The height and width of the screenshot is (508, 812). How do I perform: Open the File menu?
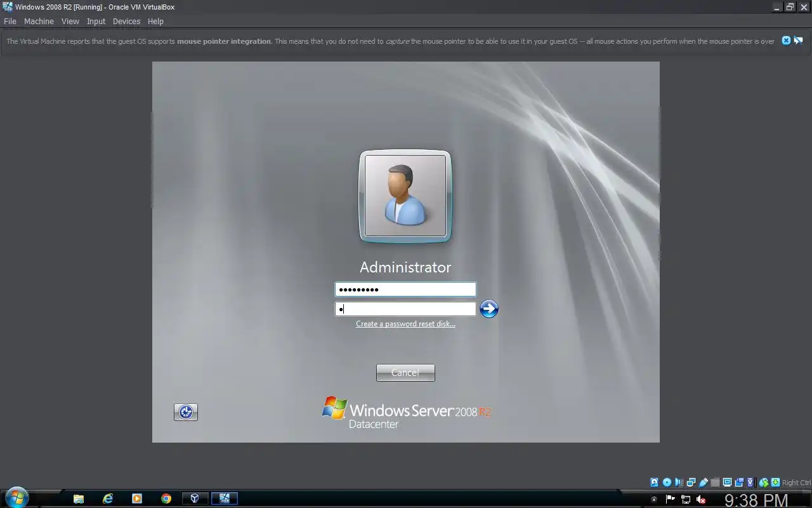click(x=10, y=21)
